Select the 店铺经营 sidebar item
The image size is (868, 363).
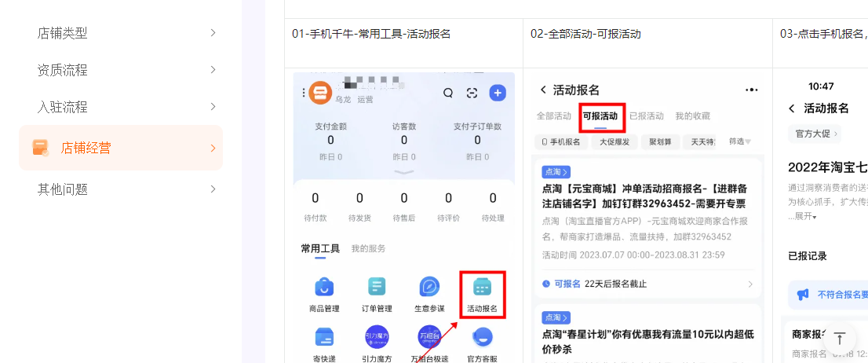tap(121, 148)
